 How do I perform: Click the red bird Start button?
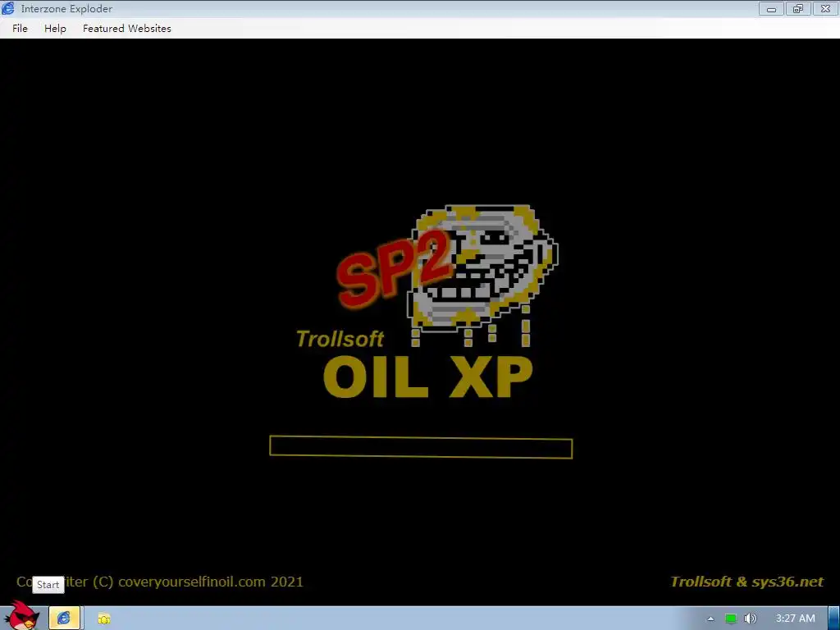pyautogui.click(x=21, y=616)
